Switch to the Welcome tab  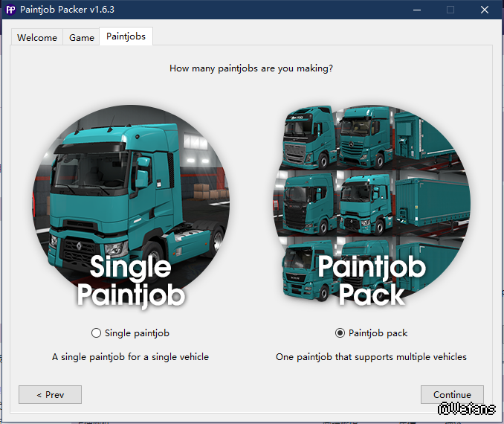tap(37, 37)
